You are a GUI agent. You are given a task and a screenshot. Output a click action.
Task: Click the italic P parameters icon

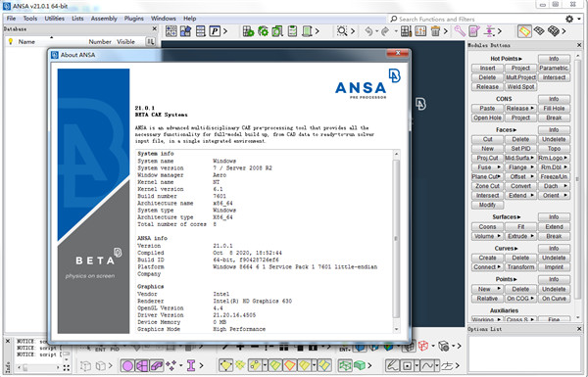215,31
